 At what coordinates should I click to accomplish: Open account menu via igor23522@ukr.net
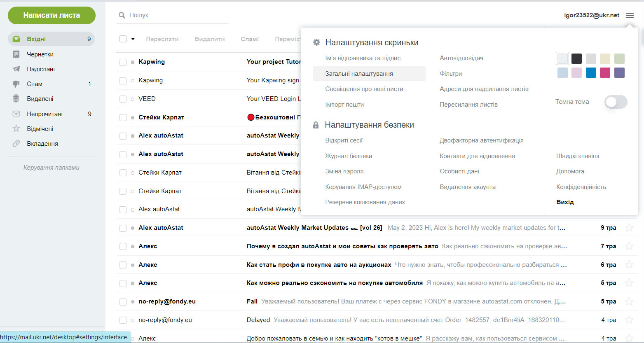(591, 15)
